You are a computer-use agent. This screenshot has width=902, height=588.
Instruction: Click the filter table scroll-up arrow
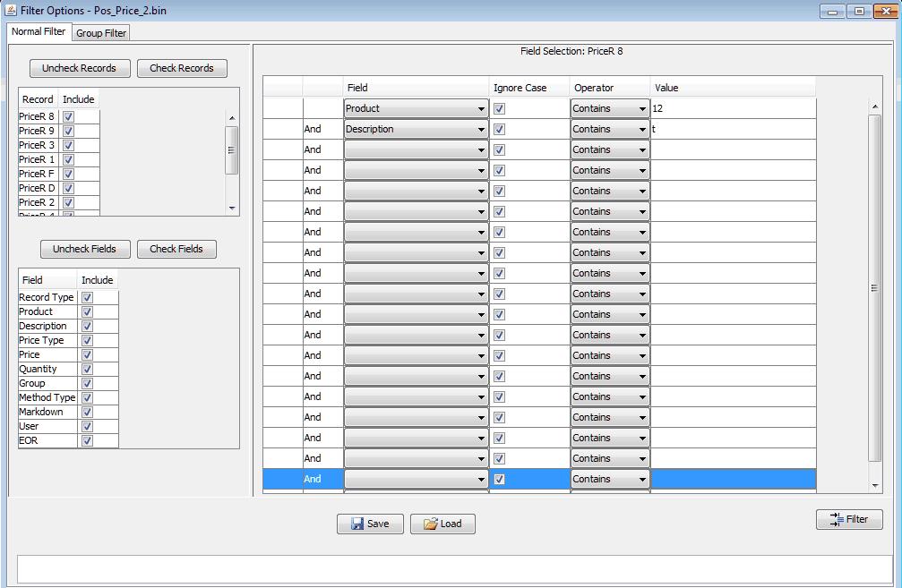(875, 107)
